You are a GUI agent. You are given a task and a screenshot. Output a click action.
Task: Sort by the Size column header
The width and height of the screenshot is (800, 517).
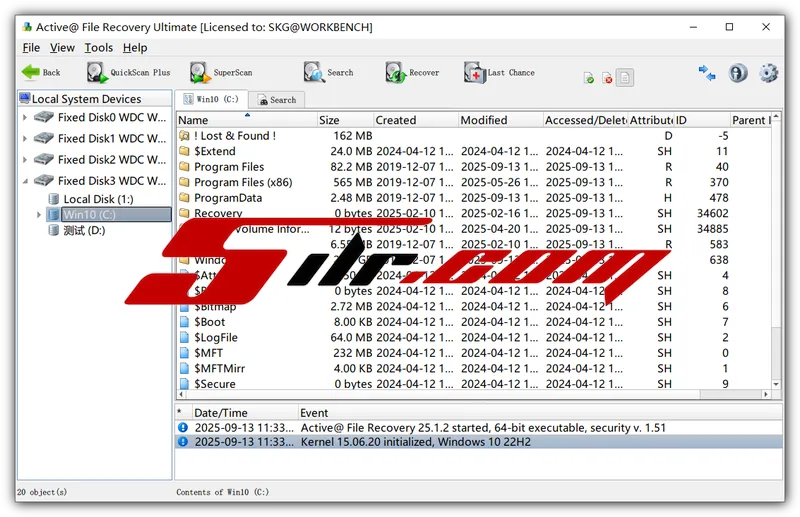click(x=345, y=120)
